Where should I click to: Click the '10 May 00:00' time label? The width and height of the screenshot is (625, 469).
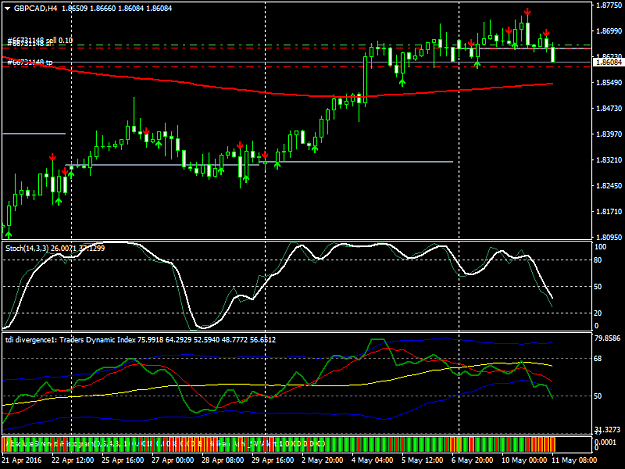(x=524, y=460)
